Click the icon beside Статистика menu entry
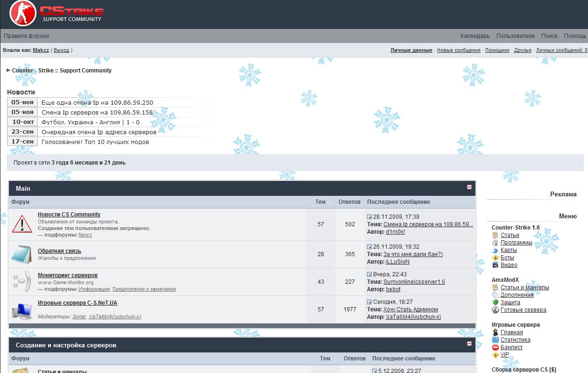Screen dimensions: 588x373 pos(496,340)
